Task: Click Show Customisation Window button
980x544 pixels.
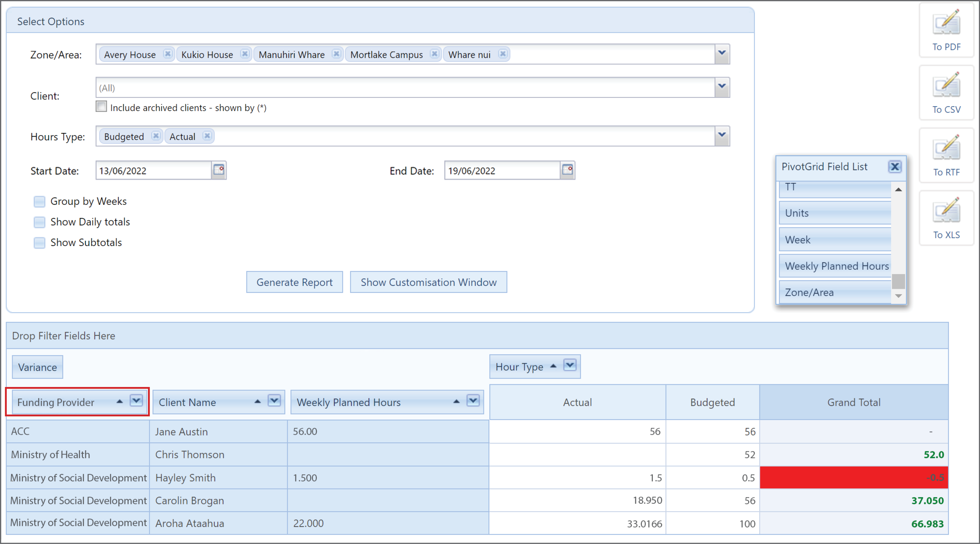Action: pyautogui.click(x=428, y=282)
